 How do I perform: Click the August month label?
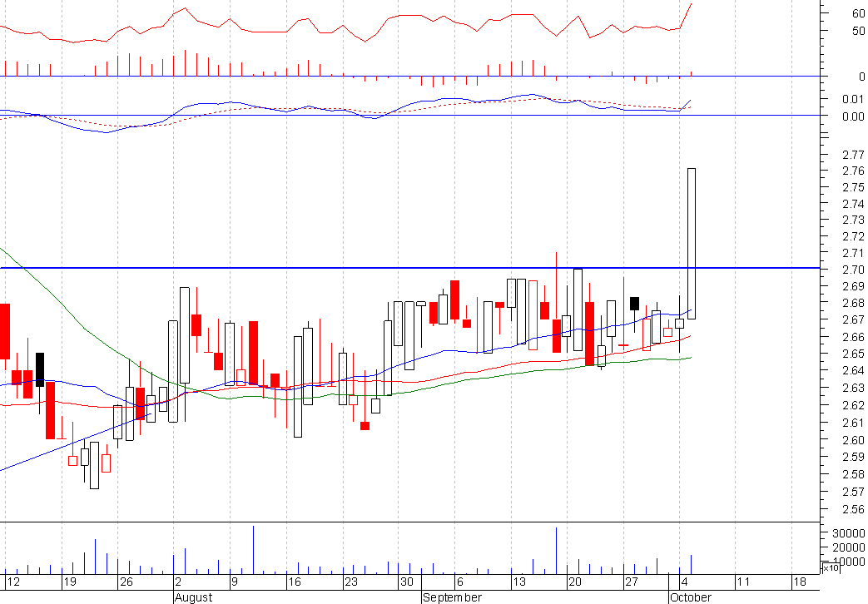point(193,597)
